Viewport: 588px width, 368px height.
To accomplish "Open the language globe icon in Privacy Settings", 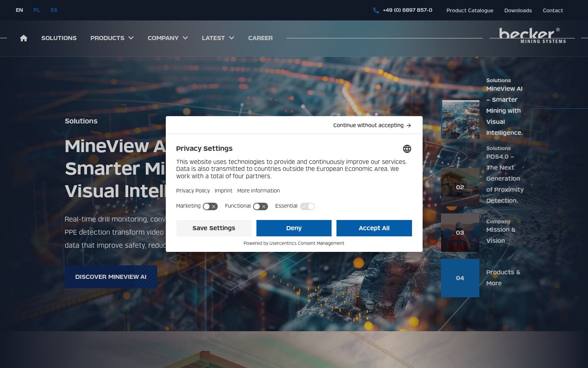I will [x=407, y=149].
